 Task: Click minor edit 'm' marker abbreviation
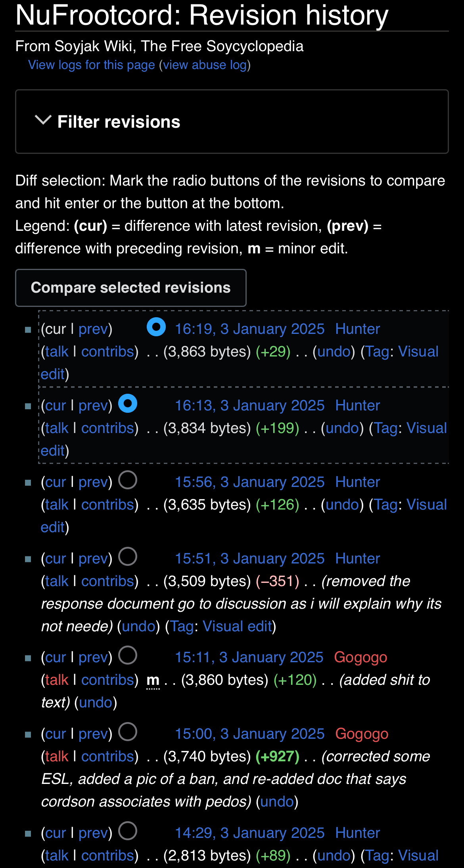click(x=153, y=680)
